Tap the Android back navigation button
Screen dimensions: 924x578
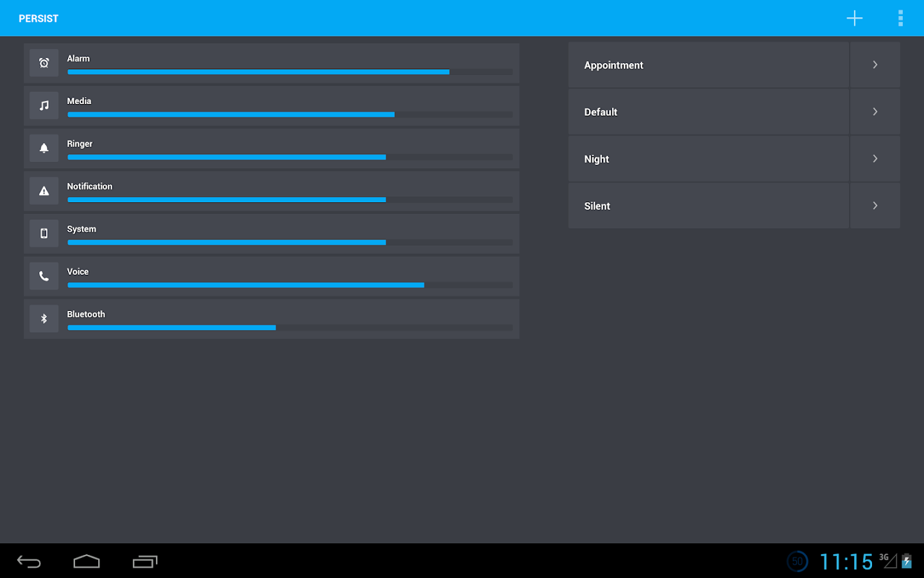(29, 562)
